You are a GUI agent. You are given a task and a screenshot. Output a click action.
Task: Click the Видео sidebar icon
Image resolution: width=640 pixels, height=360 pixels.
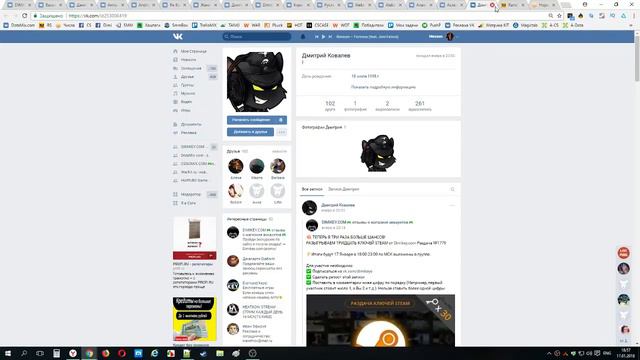click(176, 102)
